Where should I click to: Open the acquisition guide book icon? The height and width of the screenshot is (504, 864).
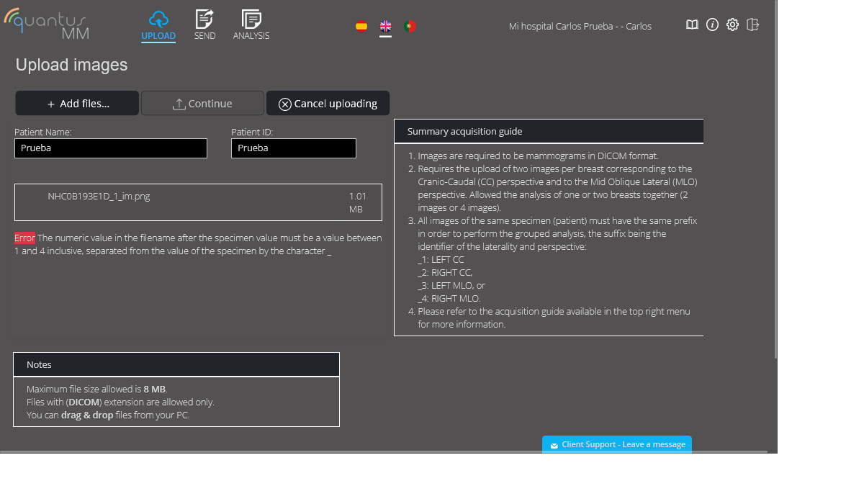point(692,24)
